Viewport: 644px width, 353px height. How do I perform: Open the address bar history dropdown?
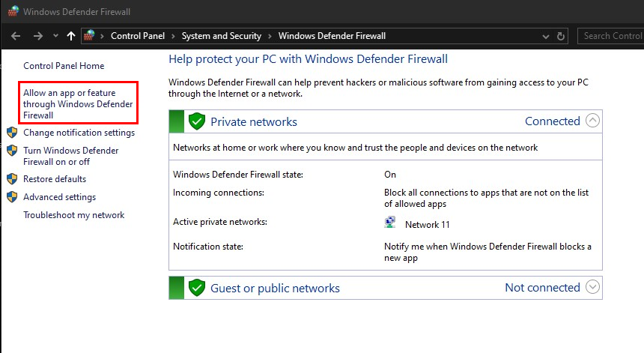(x=541, y=36)
